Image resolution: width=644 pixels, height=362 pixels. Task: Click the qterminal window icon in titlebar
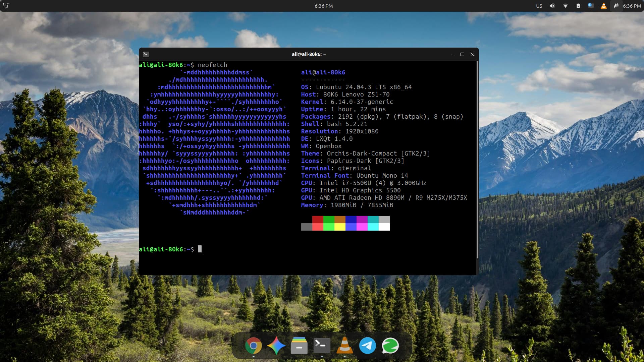146,54
